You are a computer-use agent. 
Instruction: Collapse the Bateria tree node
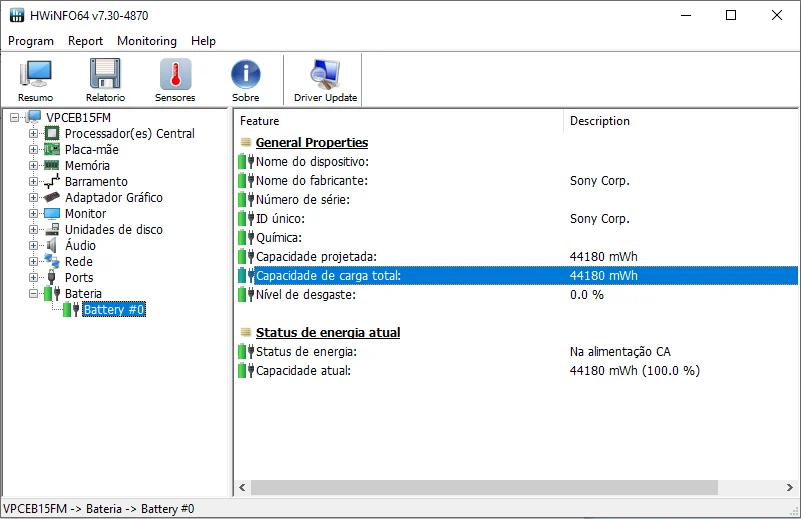click(33, 293)
